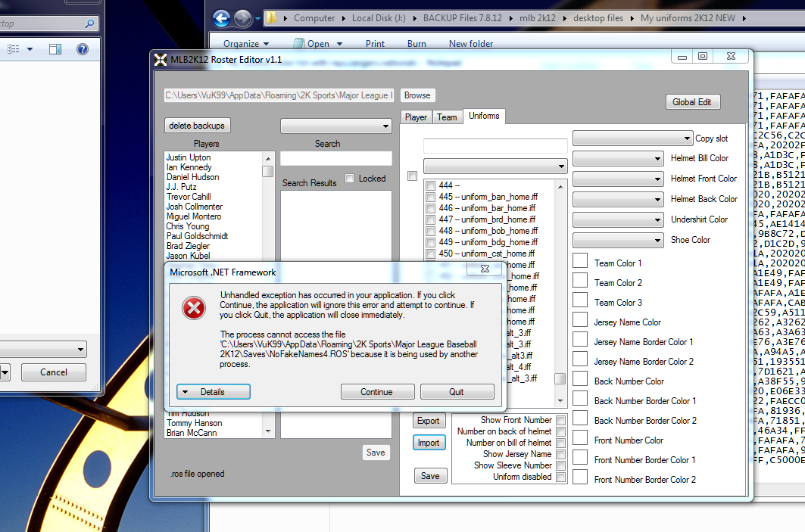Open the Helmet Front Color dropdown
805x532 pixels.
[618, 179]
